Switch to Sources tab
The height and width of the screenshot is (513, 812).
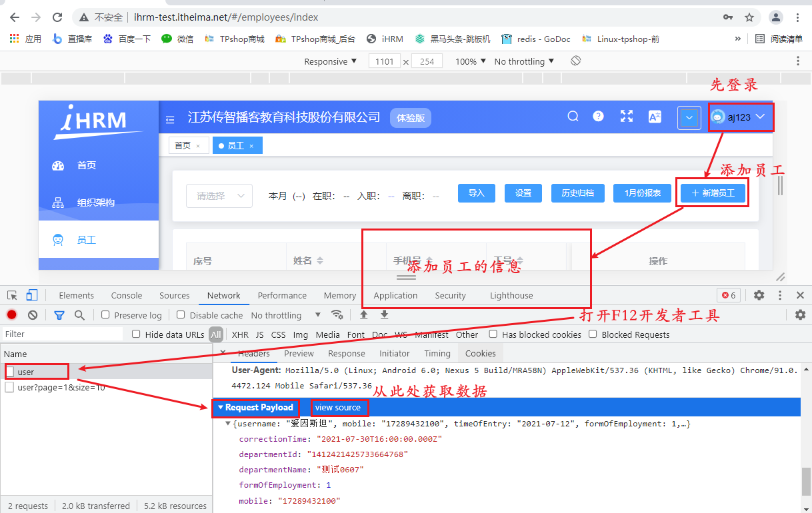pos(175,295)
